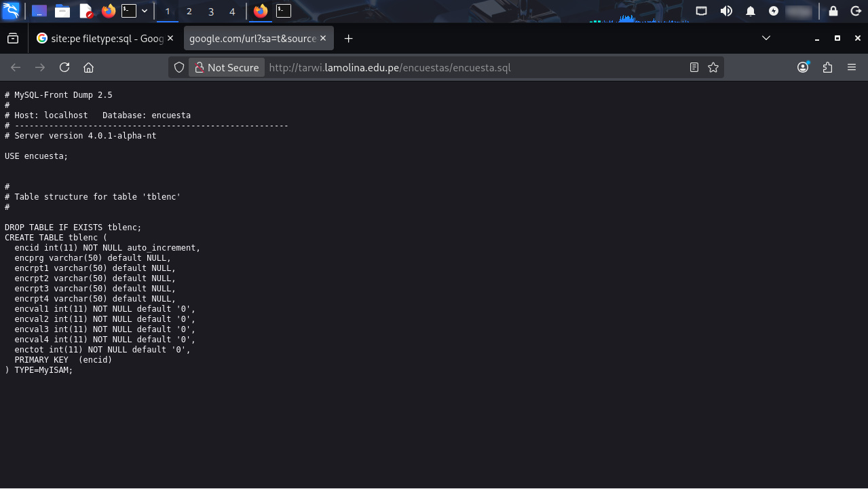This screenshot has width=868, height=489.
Task: Mute volume via the speaker tray icon
Action: (726, 11)
